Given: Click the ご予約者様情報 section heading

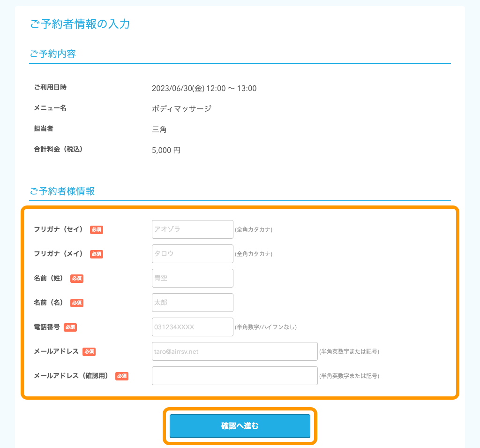Looking at the screenshot, I should [x=62, y=191].
